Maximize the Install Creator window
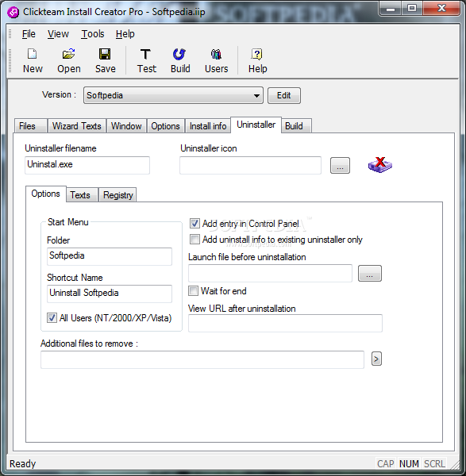Viewport: 466px width, 476px height. coord(412,9)
